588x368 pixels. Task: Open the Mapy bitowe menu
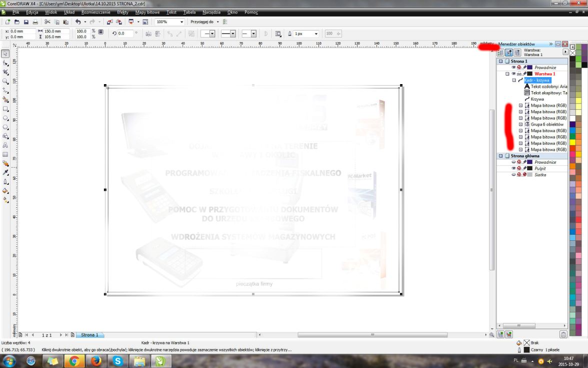point(148,12)
